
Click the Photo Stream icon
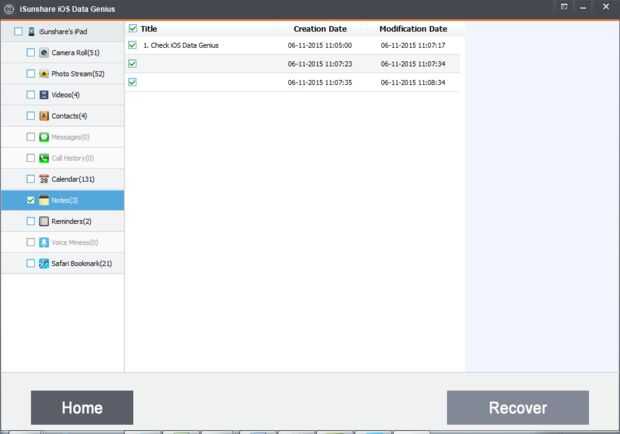tap(44, 74)
